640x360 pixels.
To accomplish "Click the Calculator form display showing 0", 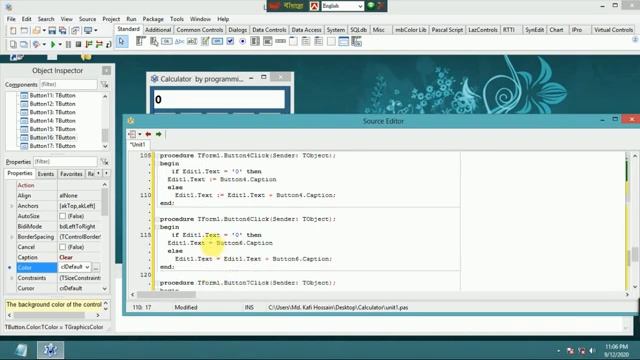I will [219, 99].
